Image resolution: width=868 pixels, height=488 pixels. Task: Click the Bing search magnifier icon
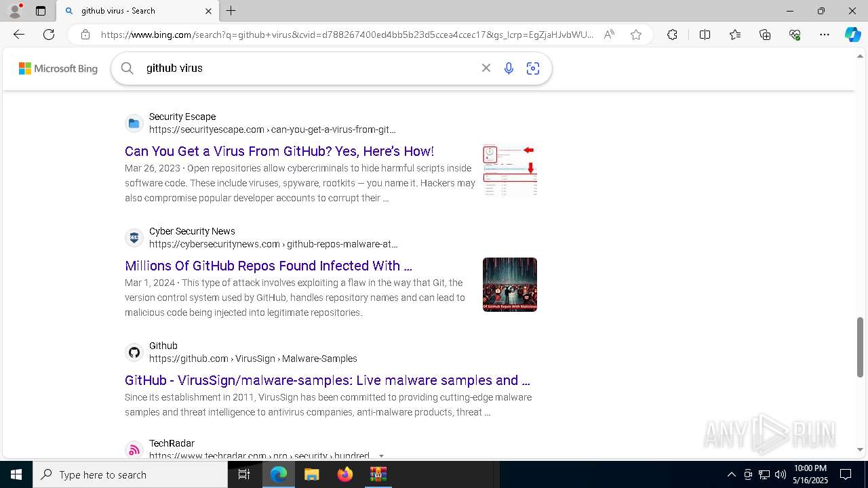[127, 68]
